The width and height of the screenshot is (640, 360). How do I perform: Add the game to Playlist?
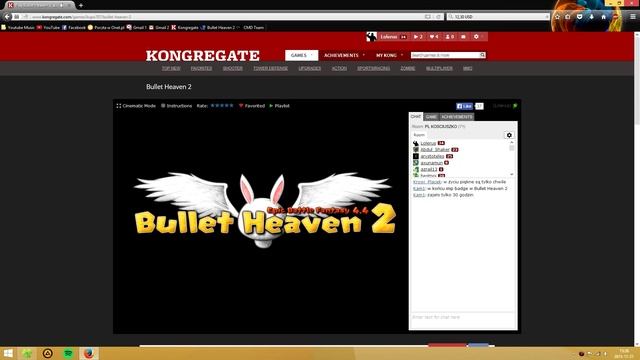click(x=280, y=106)
